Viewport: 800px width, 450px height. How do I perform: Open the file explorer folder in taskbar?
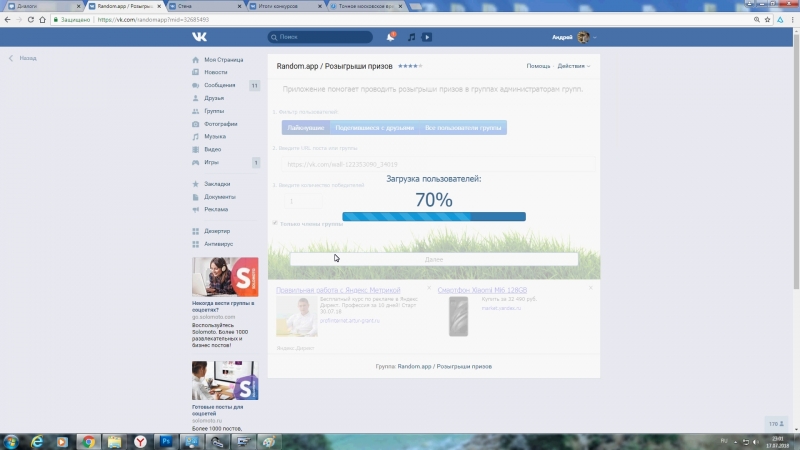[x=114, y=442]
